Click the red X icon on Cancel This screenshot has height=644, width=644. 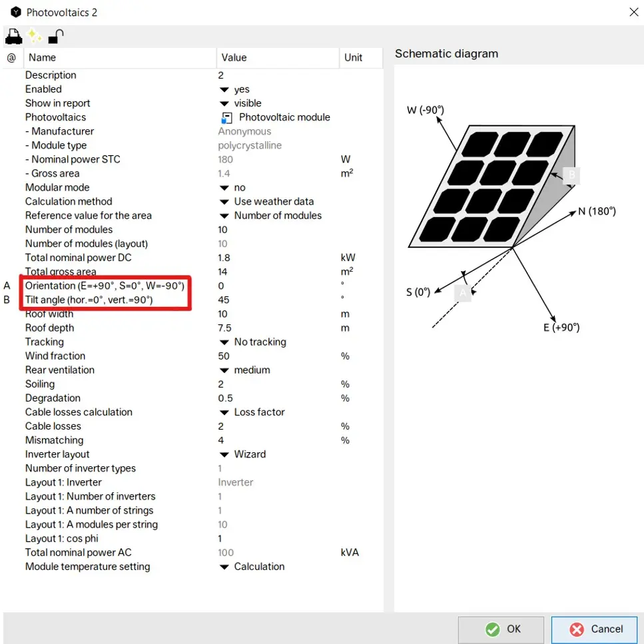click(577, 629)
